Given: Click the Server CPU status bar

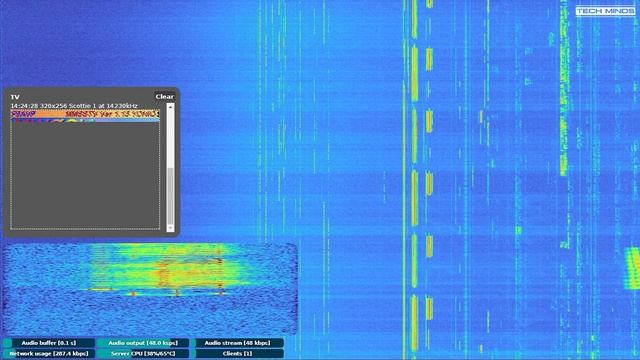Looking at the screenshot, I should [143, 353].
